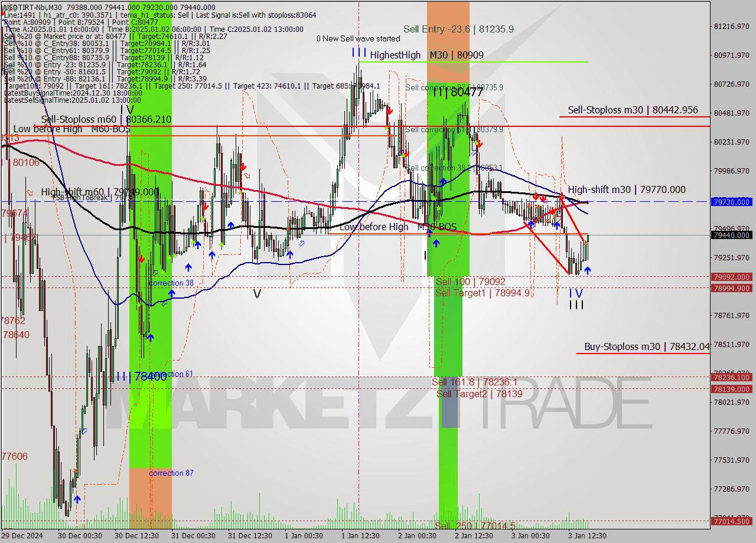
Task: Click the 77531.970 price axis value
Action: click(x=732, y=460)
